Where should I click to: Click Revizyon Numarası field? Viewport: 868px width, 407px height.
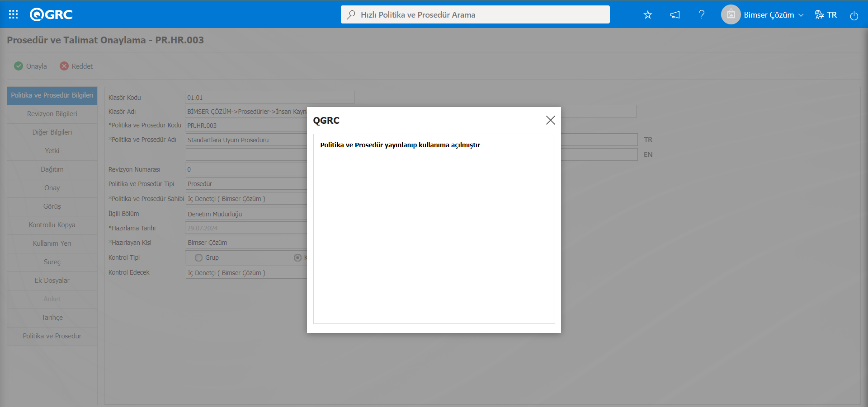coord(246,169)
